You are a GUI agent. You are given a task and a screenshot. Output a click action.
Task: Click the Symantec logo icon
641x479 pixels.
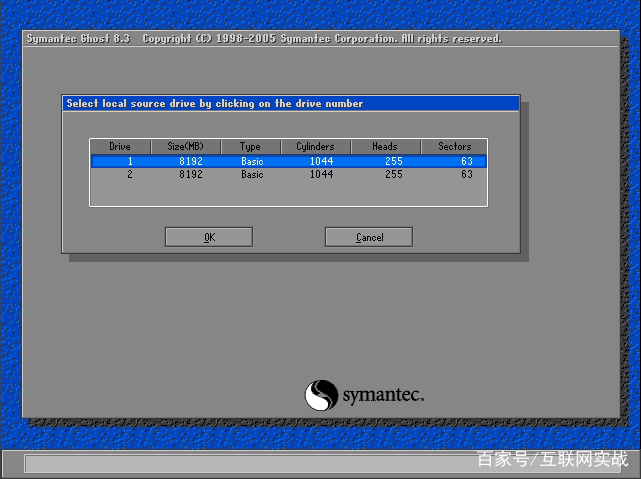(x=321, y=395)
